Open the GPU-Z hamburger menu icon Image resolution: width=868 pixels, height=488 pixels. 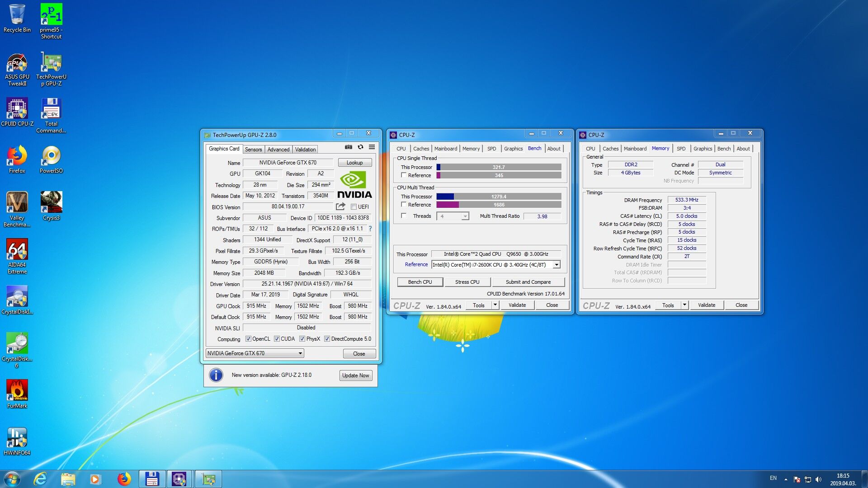(x=372, y=147)
